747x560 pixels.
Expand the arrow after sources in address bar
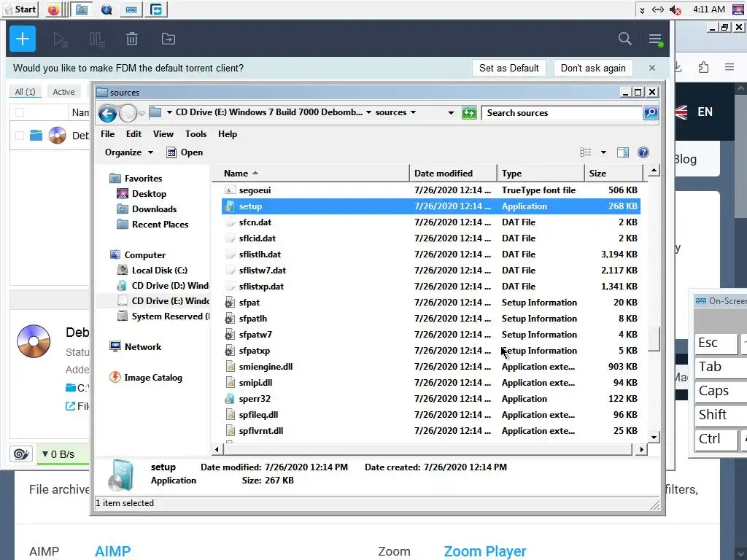413,112
